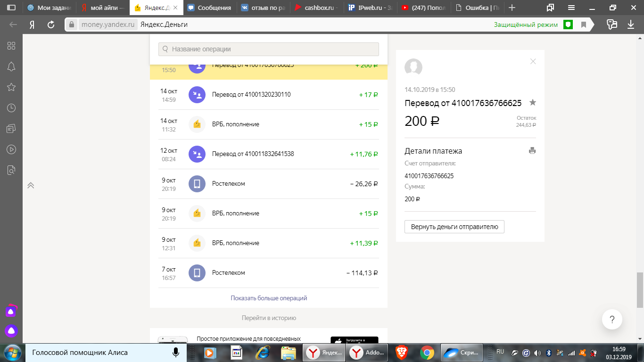Open the 14 окт 11:32 ВРБ пополнение row
The width and height of the screenshot is (644, 362).
(269, 124)
